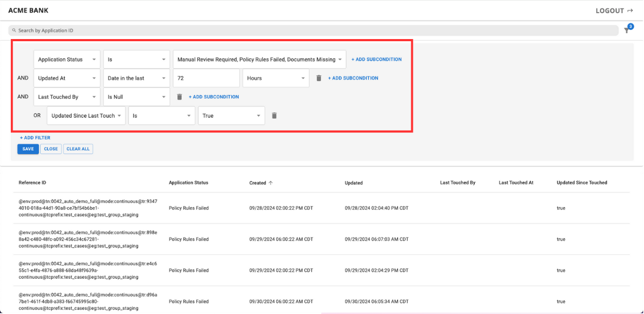Open filters via the funnel icon
This screenshot has width=644, height=314.
pyautogui.click(x=627, y=30)
